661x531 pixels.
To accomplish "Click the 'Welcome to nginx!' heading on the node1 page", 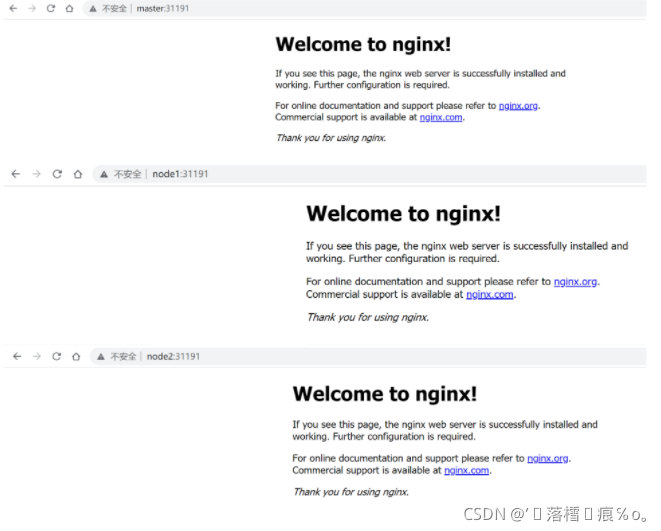I will click(403, 214).
